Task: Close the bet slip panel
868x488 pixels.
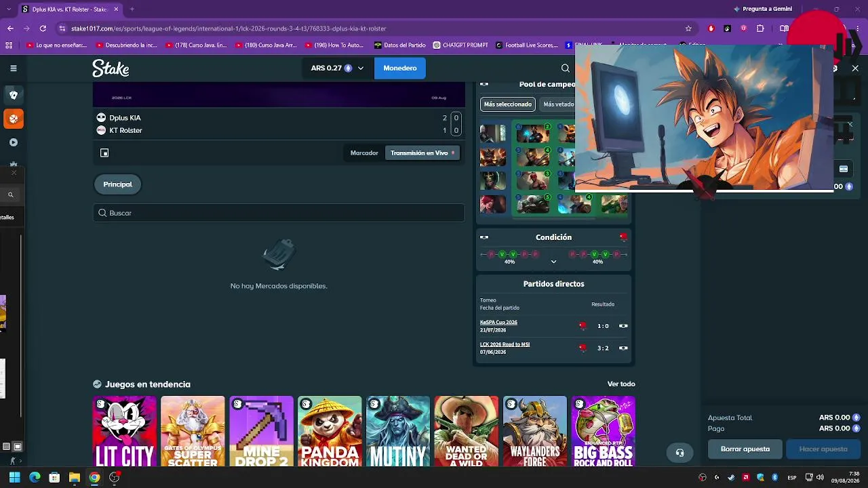Action: 855,68
